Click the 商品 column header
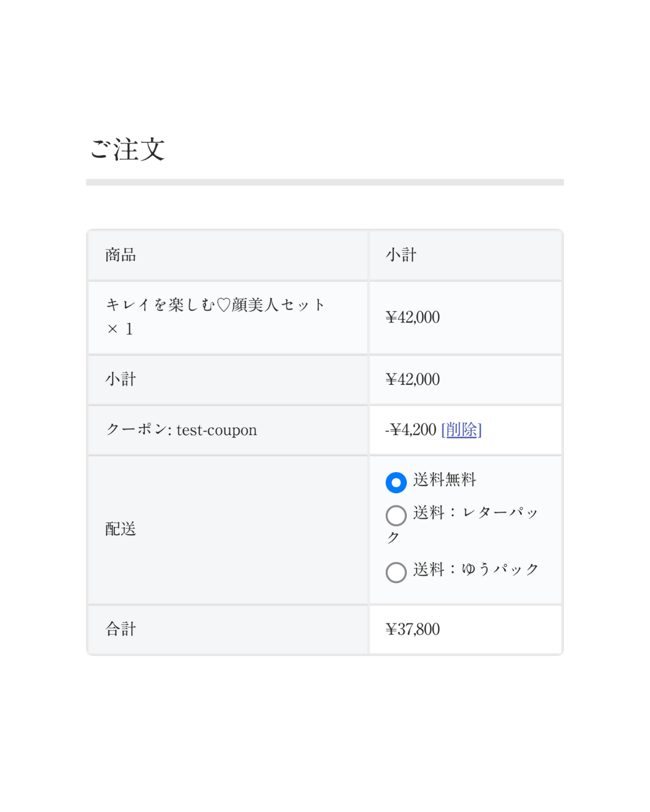 click(121, 255)
